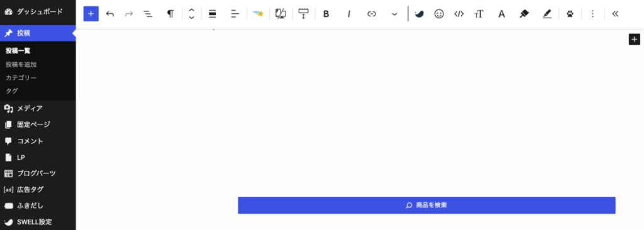Go to SWELL設定 menu item
The width and height of the screenshot is (644, 230).
(x=38, y=222)
